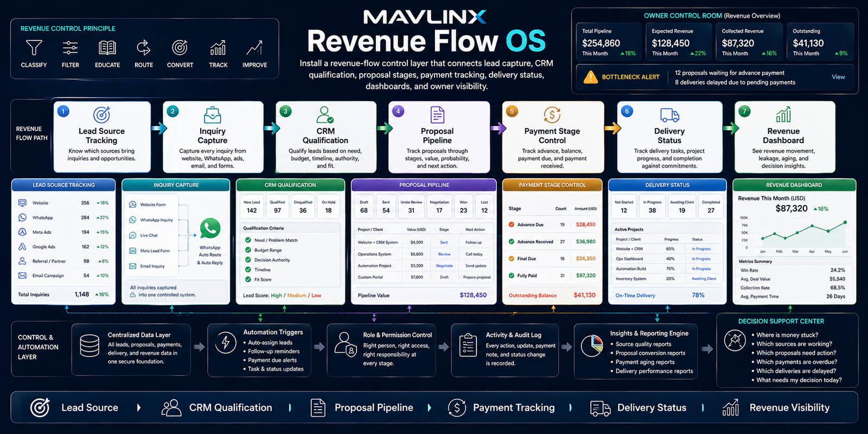Click the Classify funnel icon
This screenshot has height=434, width=868.
34,48
